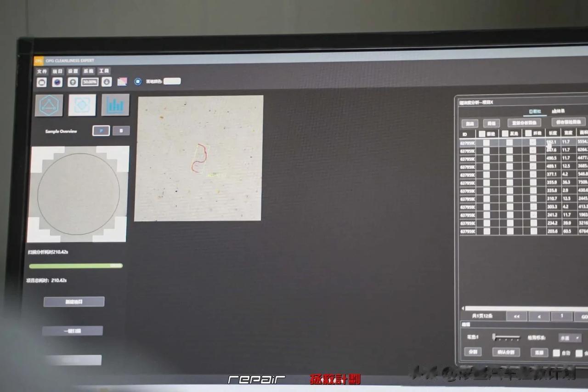This screenshot has width=588, height=392.
Task: Click the first square toolbar icon under 文件
Action: coord(42,82)
